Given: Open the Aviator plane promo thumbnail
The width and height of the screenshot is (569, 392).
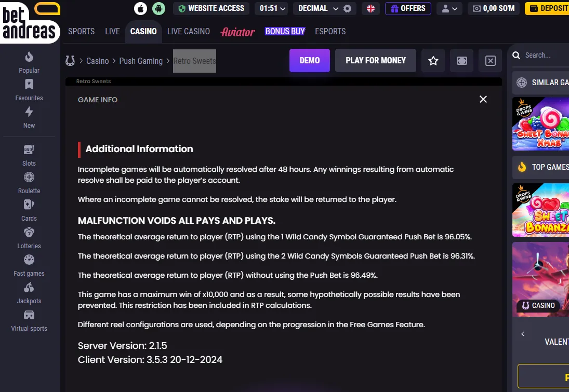Looking at the screenshot, I should coord(541,279).
